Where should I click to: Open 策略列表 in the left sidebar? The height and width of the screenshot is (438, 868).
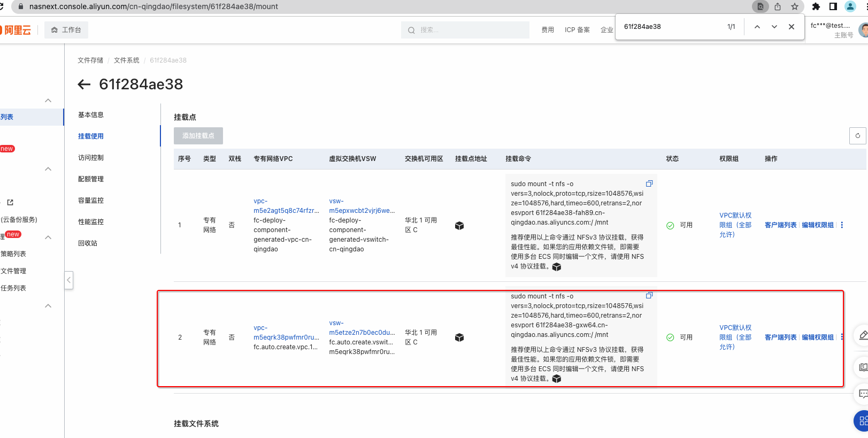(13, 254)
